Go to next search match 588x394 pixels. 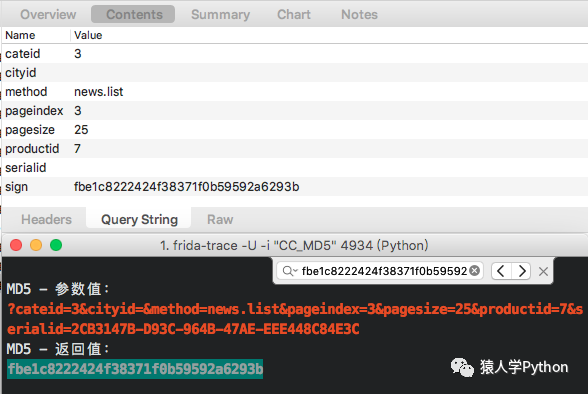pyautogui.click(x=521, y=271)
